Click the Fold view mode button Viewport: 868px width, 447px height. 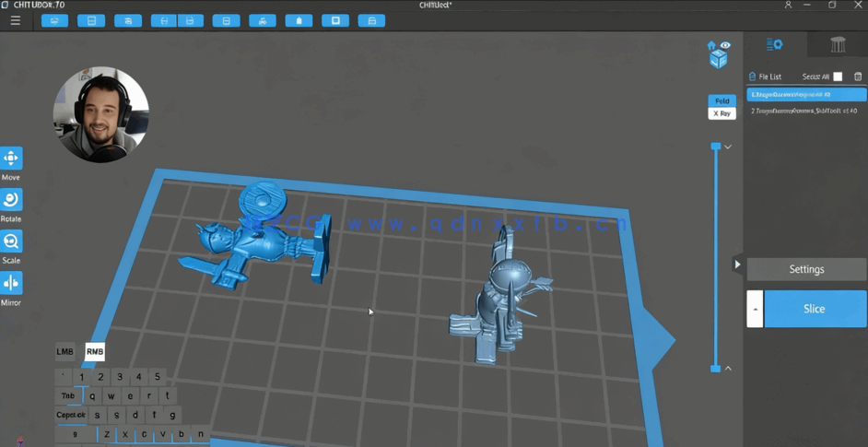point(721,100)
